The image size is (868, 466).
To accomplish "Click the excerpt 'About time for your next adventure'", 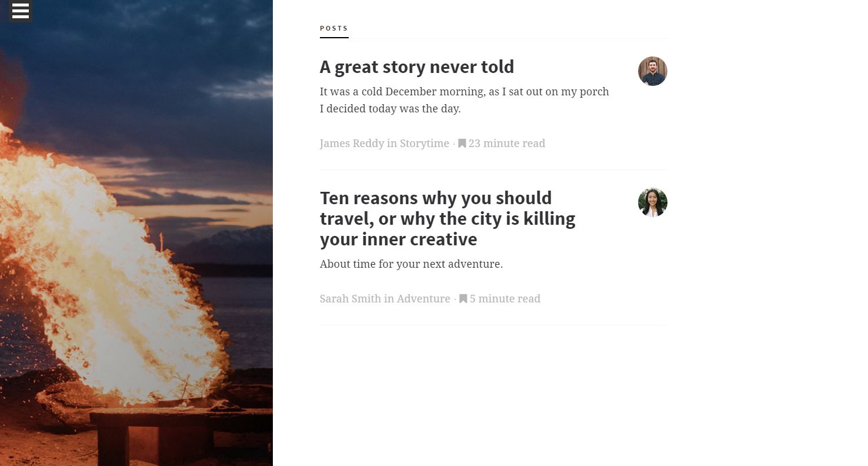I will (411, 264).
